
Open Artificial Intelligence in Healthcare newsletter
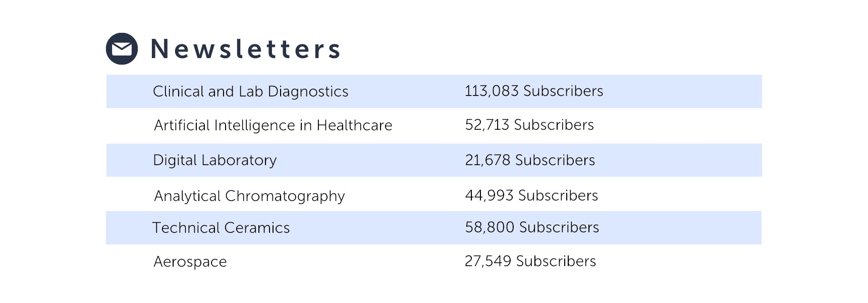coord(273,125)
